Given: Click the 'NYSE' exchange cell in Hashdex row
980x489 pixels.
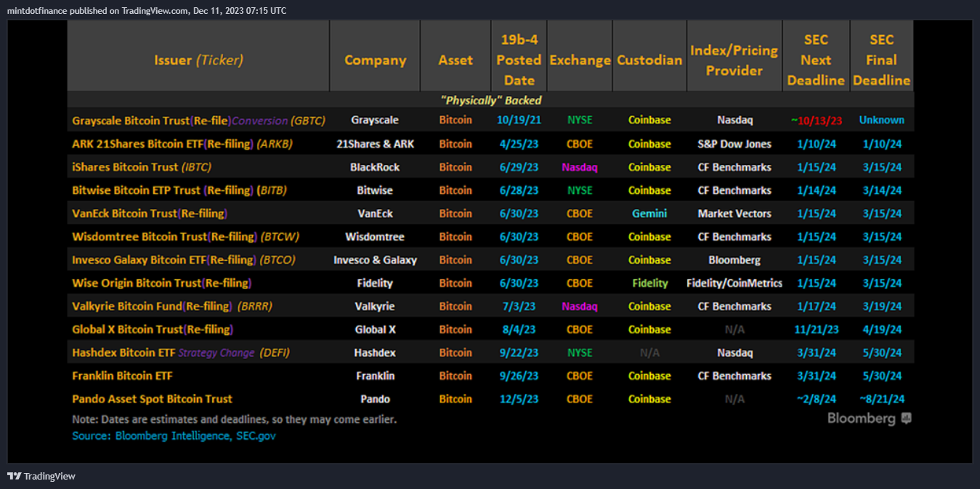Looking at the screenshot, I should (x=580, y=353).
